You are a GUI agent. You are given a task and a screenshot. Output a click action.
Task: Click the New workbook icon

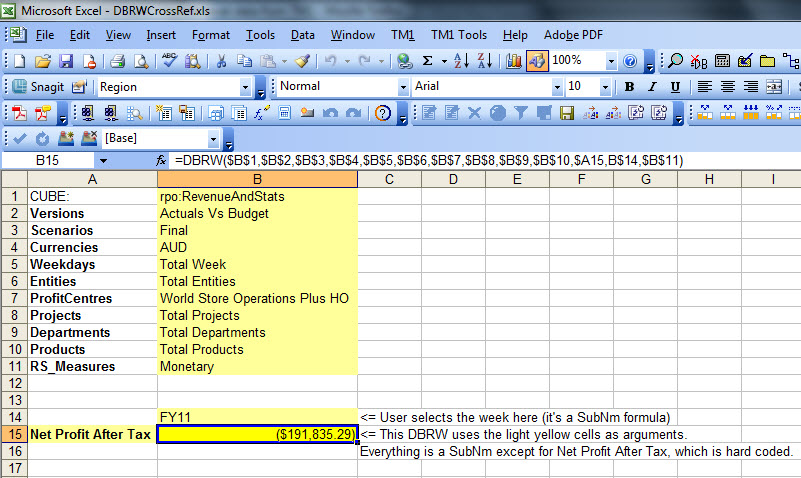(x=19, y=61)
